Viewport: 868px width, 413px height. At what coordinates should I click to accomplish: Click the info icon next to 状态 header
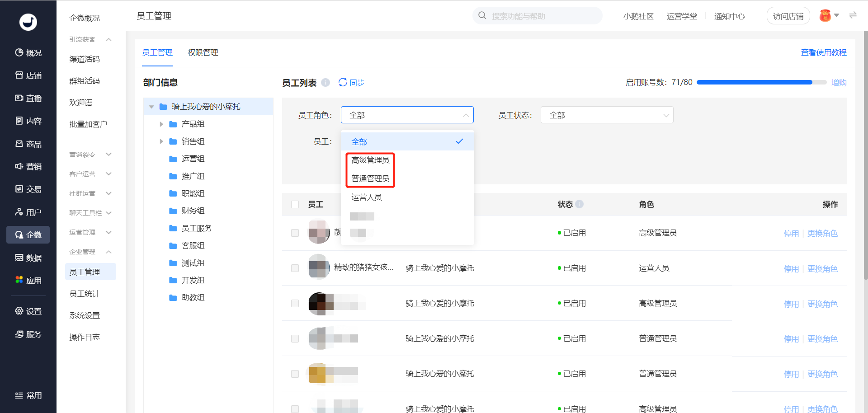[579, 204]
